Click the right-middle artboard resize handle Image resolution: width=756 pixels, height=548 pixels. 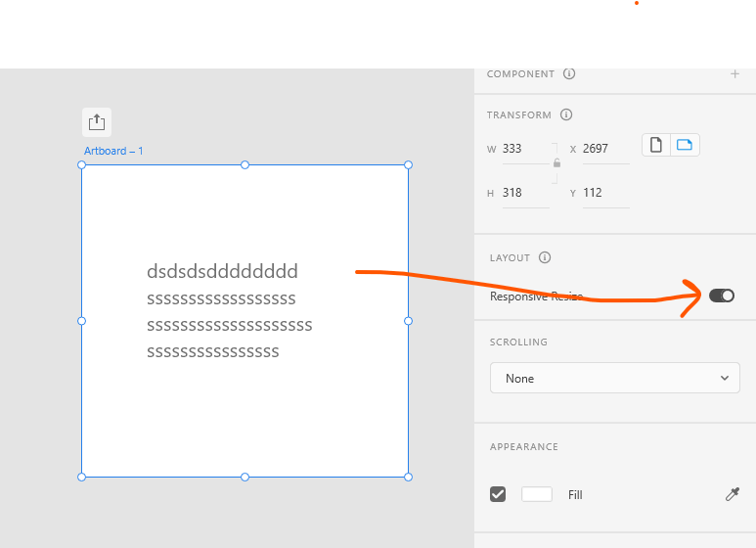point(409,321)
